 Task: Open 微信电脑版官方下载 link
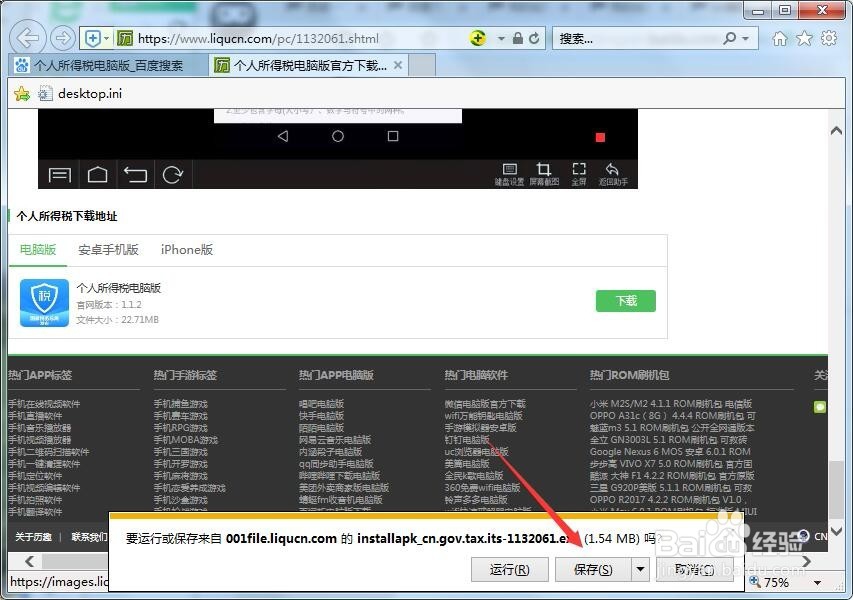point(485,404)
